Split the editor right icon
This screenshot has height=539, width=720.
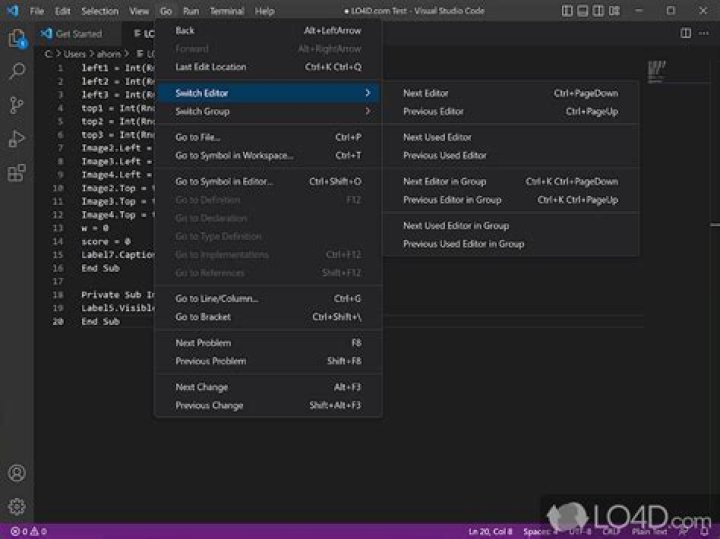point(686,33)
